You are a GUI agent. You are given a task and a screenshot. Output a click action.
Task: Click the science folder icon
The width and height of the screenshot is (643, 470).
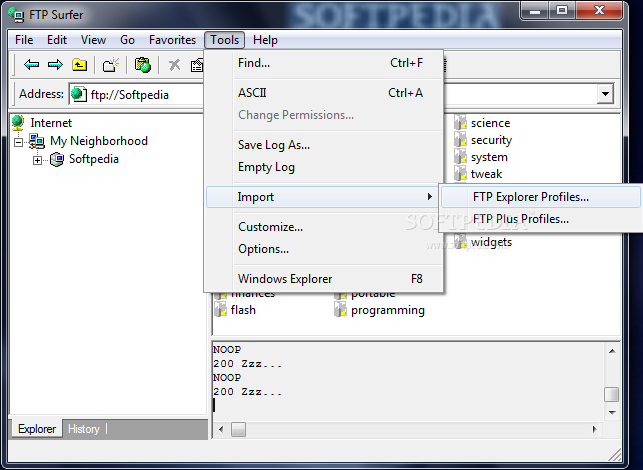(461, 122)
